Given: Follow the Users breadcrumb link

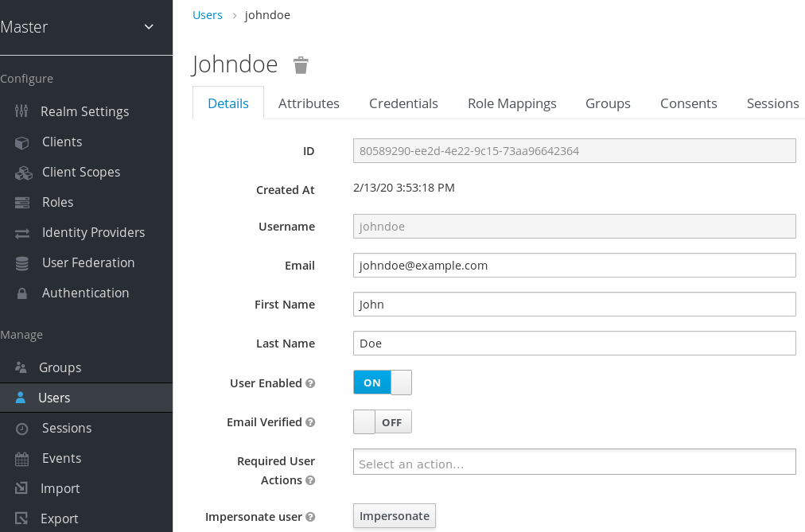Looking at the screenshot, I should pos(208,15).
